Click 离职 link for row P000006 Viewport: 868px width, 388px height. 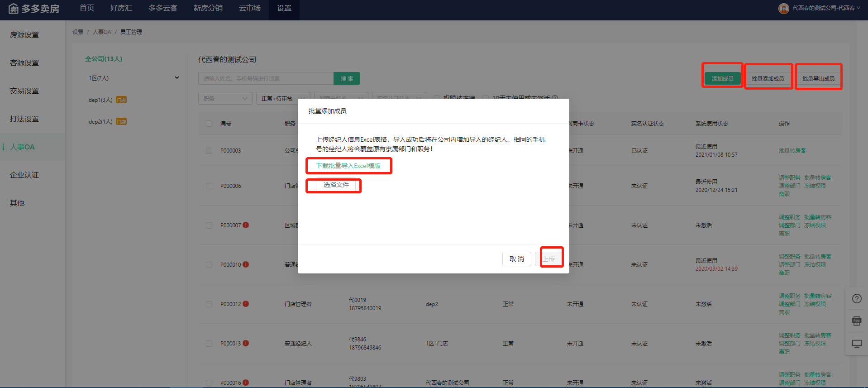click(x=784, y=194)
